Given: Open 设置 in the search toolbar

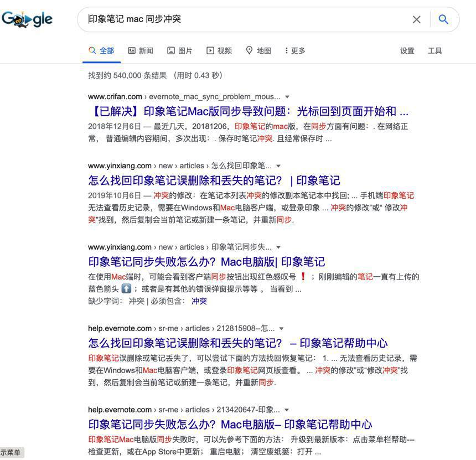Looking at the screenshot, I should 407,51.
